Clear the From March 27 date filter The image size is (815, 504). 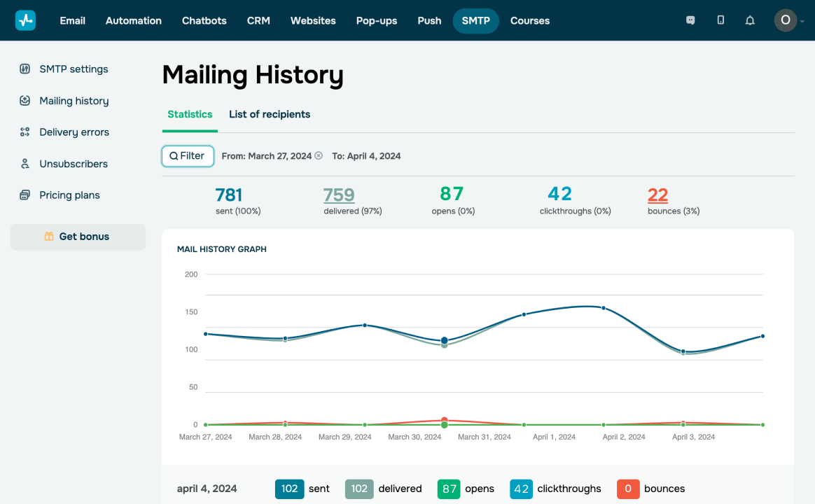(319, 156)
